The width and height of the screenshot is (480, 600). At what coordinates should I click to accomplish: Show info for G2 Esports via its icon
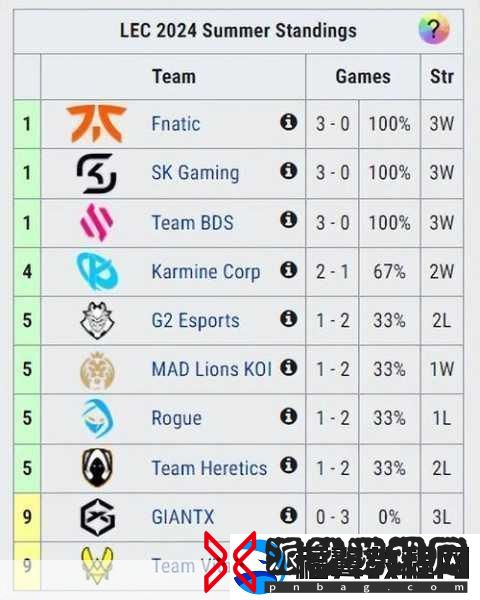(x=289, y=318)
